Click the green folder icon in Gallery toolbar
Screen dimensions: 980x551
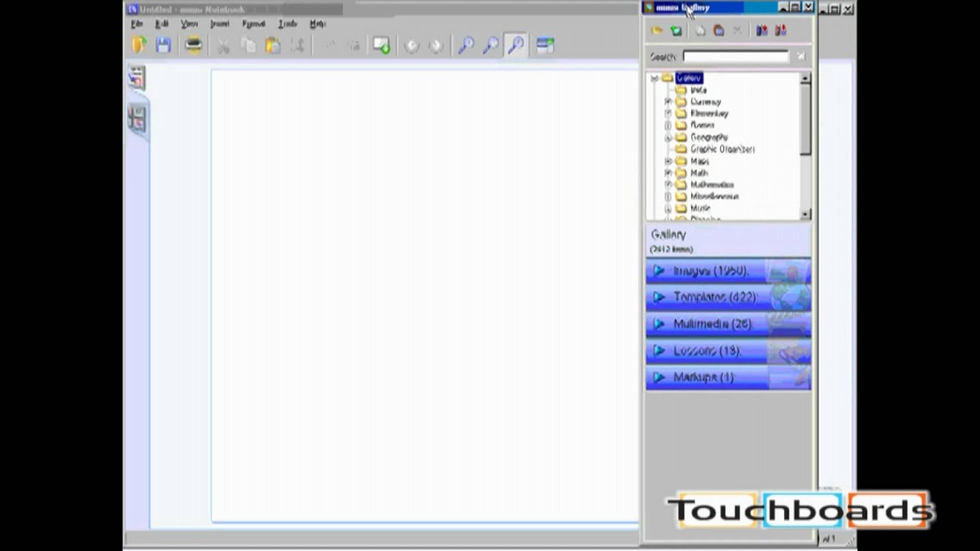click(676, 31)
